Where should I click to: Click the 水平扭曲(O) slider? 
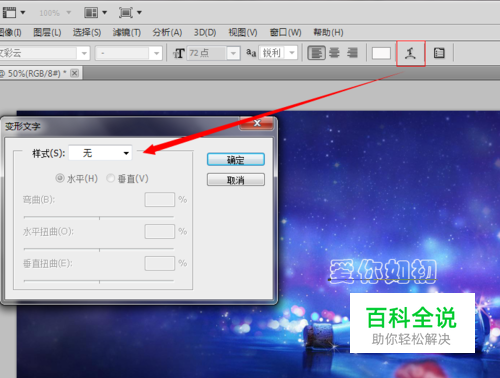pyautogui.click(x=99, y=249)
